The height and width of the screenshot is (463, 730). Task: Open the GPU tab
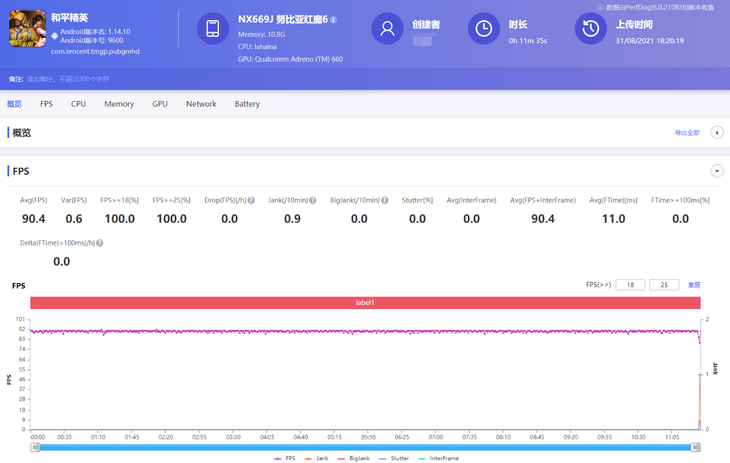pyautogui.click(x=160, y=104)
